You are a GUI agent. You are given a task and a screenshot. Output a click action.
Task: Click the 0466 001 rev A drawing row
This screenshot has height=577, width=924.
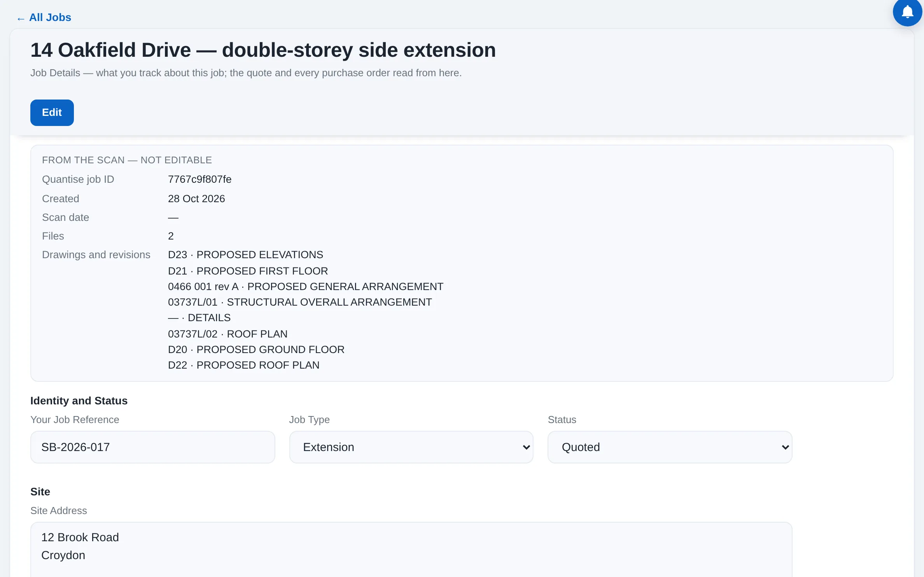coord(305,287)
